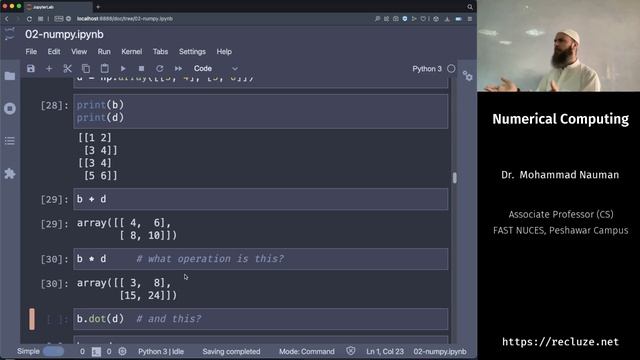Click the 02-numpy.ipynb notebook title

coord(64,35)
